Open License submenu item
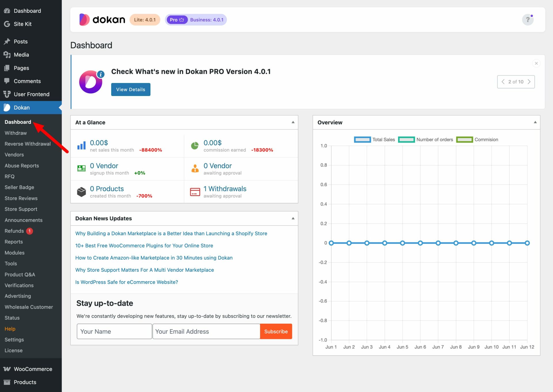Viewport: 553px width, 392px height. coord(14,351)
